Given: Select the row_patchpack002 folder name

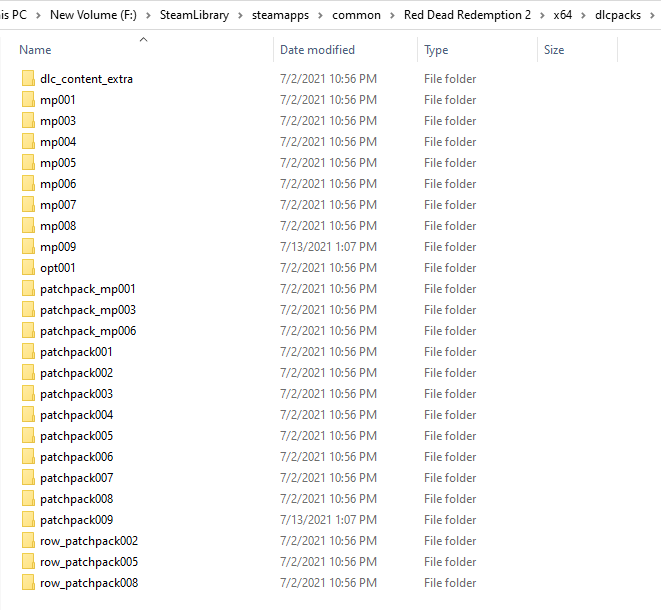Looking at the screenshot, I should tap(89, 541).
